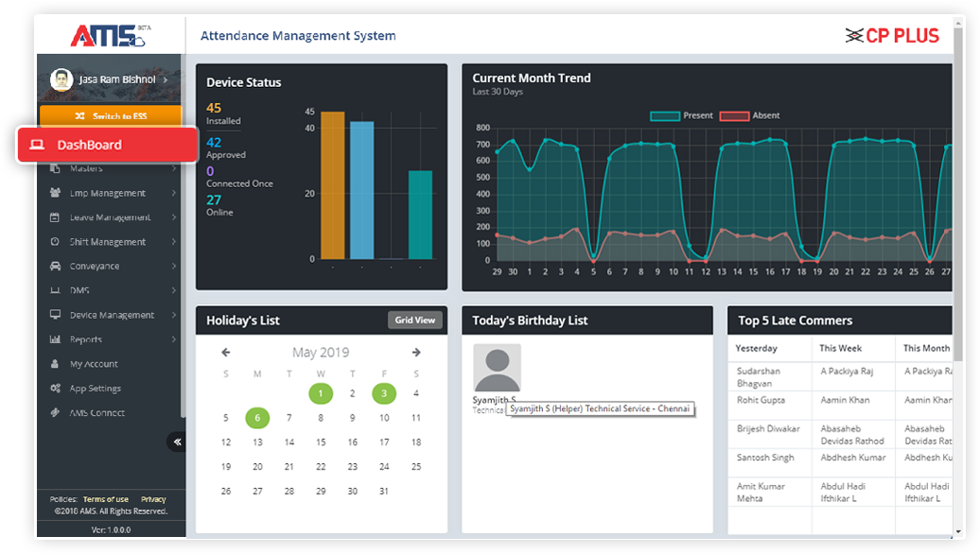Click the teal Online bar in chart
Viewport: 980px width, 554px height.
click(421, 215)
